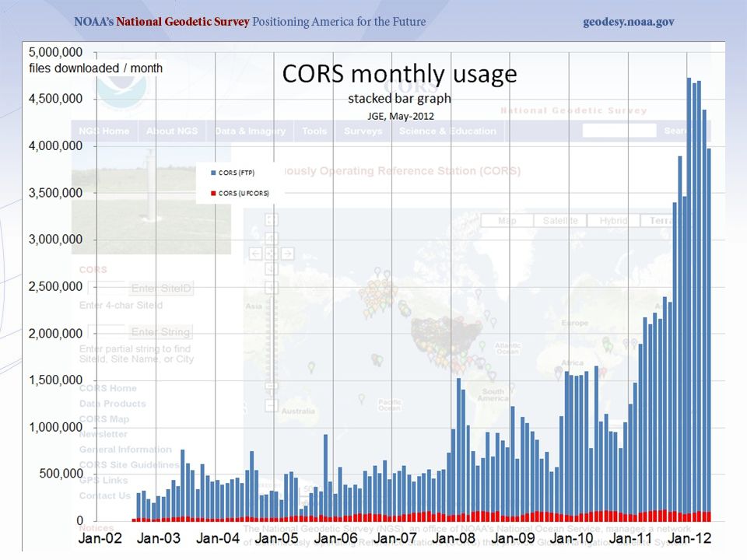The height and width of the screenshot is (560, 747).
Task: Open the faded NGS Home menu item
Action: (x=103, y=131)
